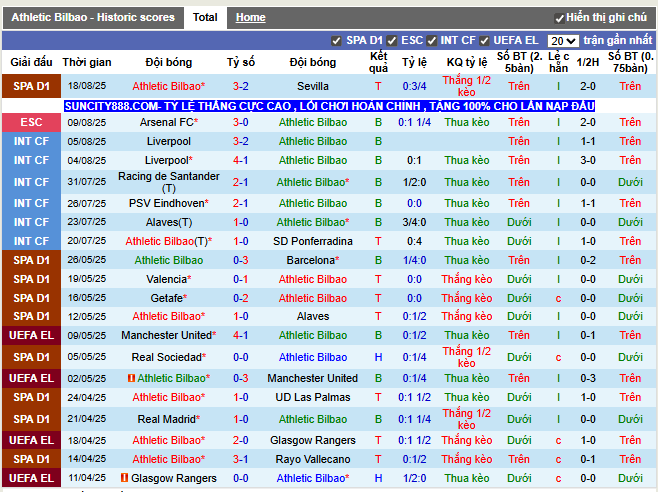The width and height of the screenshot is (658, 492).
Task: Click the Thời gian column header
Action: pos(87,62)
